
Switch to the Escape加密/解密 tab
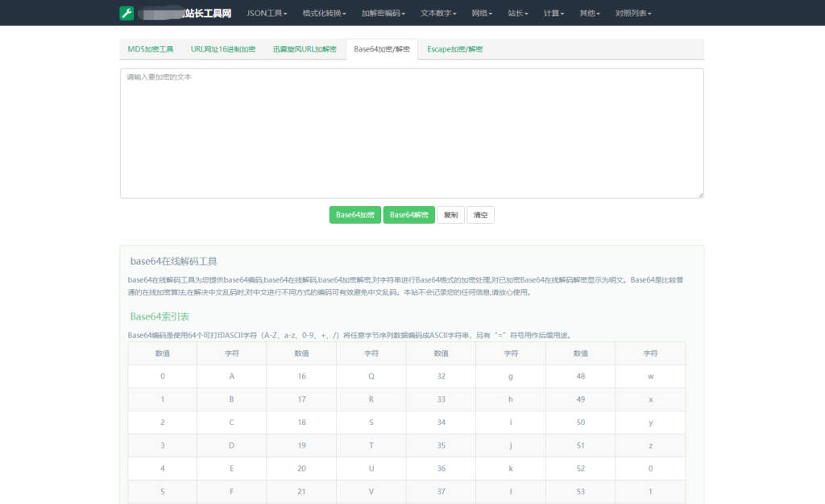[454, 49]
